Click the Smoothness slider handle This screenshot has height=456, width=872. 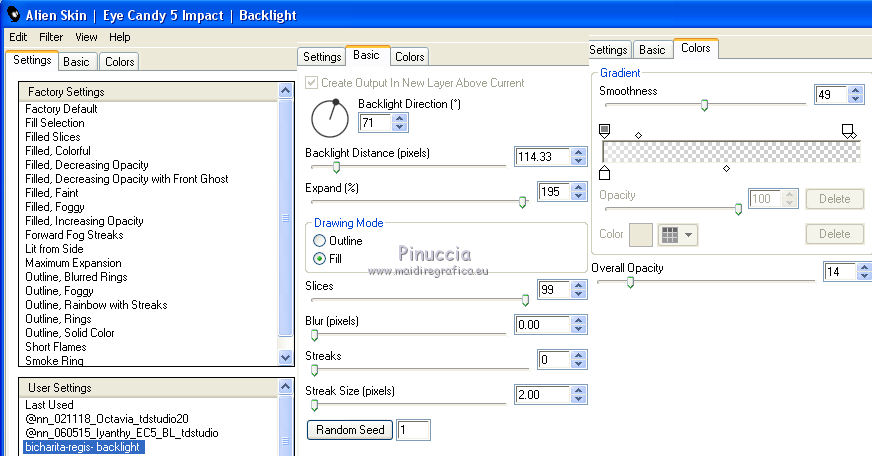pos(704,105)
